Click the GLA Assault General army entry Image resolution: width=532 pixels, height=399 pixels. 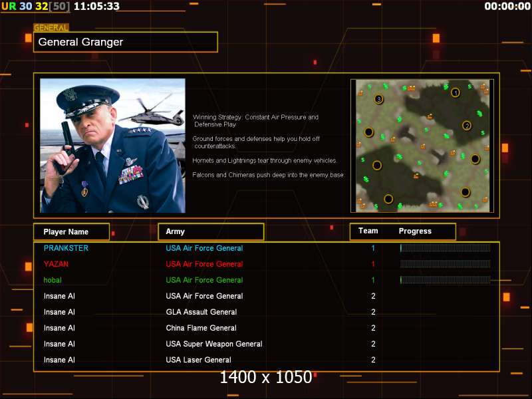(x=201, y=312)
